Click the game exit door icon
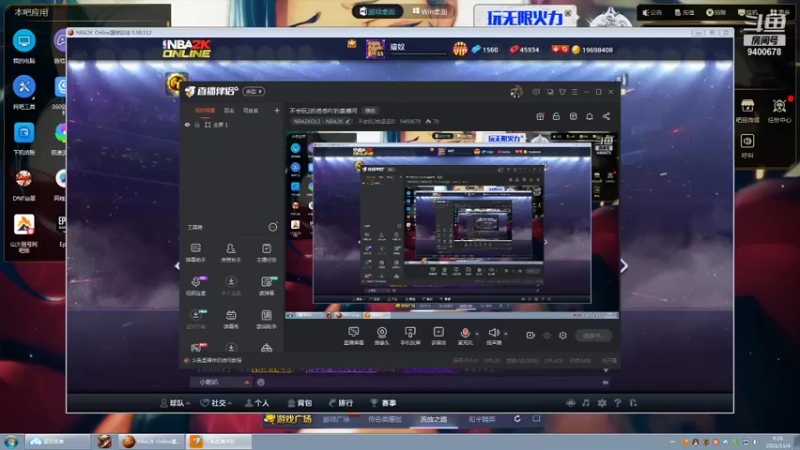This screenshot has width=800, height=450. click(634, 403)
